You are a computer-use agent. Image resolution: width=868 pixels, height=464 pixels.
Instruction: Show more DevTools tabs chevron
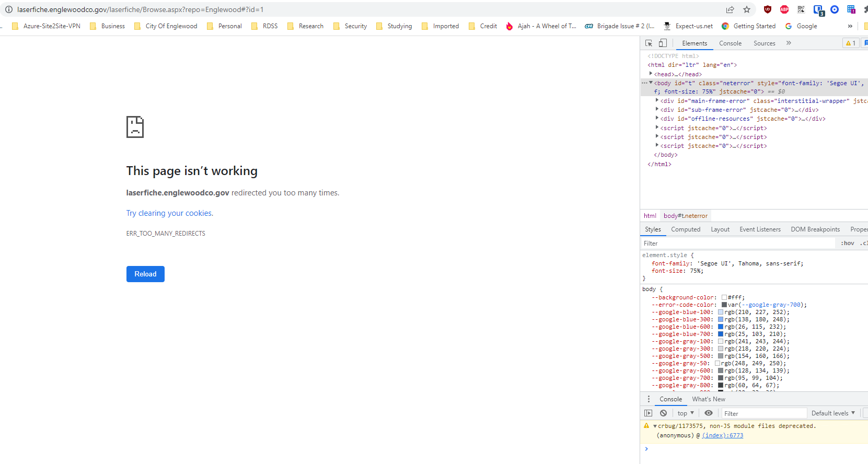point(789,43)
